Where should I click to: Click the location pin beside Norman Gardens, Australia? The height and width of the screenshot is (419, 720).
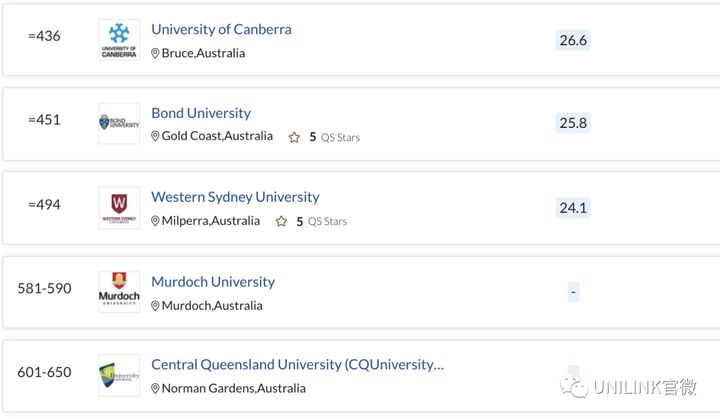(x=155, y=389)
